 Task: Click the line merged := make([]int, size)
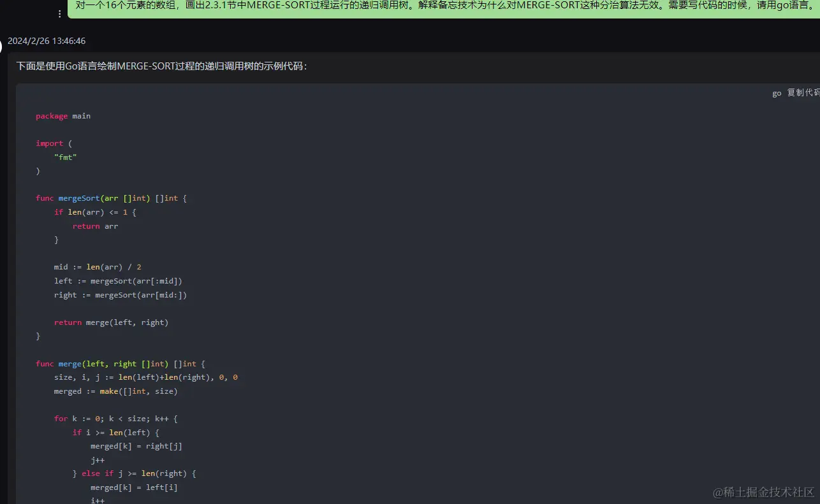pos(115,391)
